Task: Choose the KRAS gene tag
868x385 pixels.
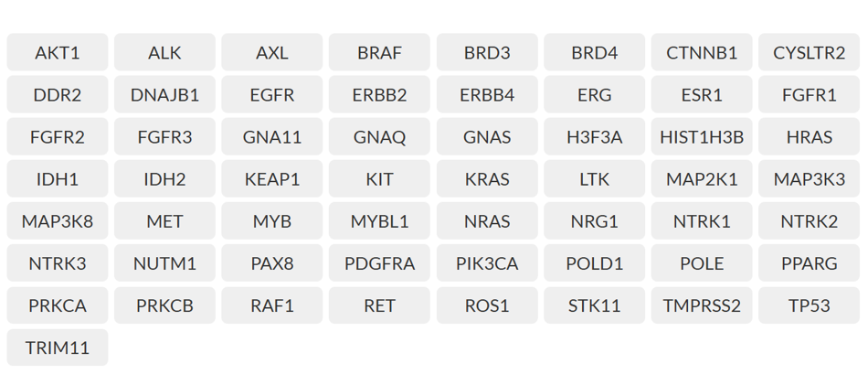Action: (x=487, y=179)
